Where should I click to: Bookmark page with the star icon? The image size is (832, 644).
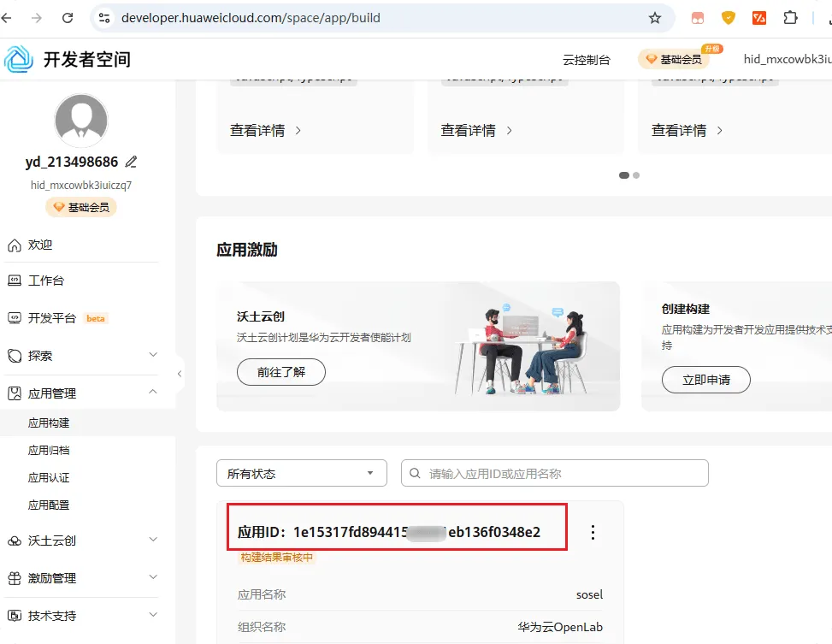coord(655,18)
